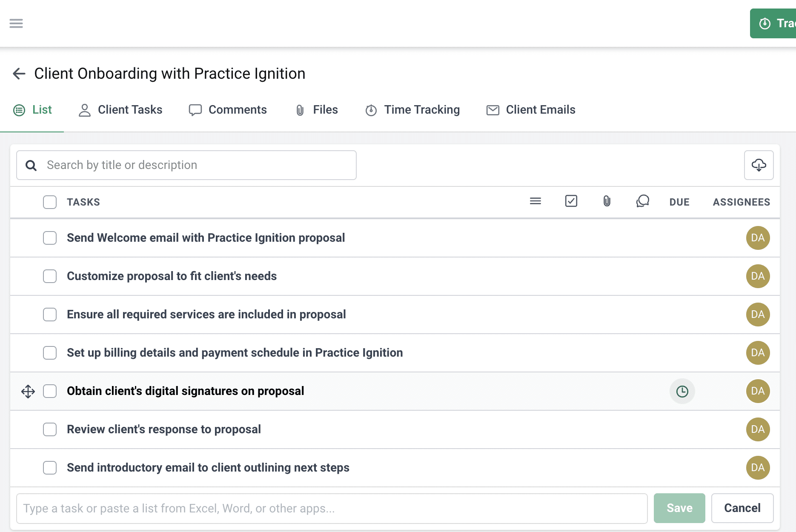Click DA avatar on Customize proposal row
This screenshot has width=796, height=532.
tap(758, 276)
